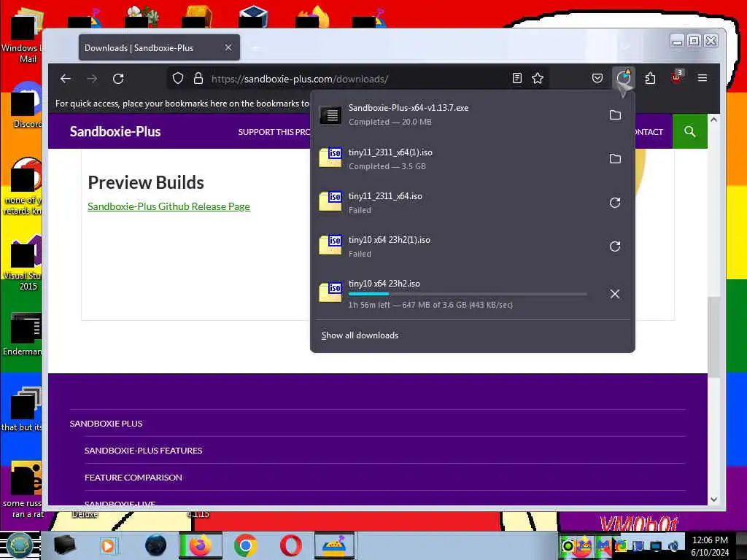The image size is (747, 560).
Task: Open SANDBOXIE PLUS footer link
Action: click(106, 424)
